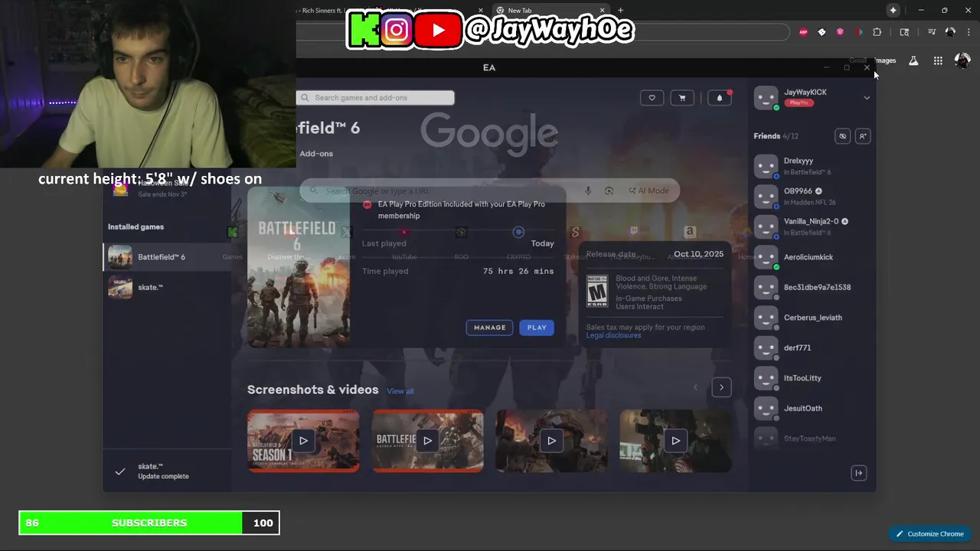This screenshot has height=551, width=980.
Task: Play the fourth screenshots video thumbnail
Action: click(x=675, y=441)
